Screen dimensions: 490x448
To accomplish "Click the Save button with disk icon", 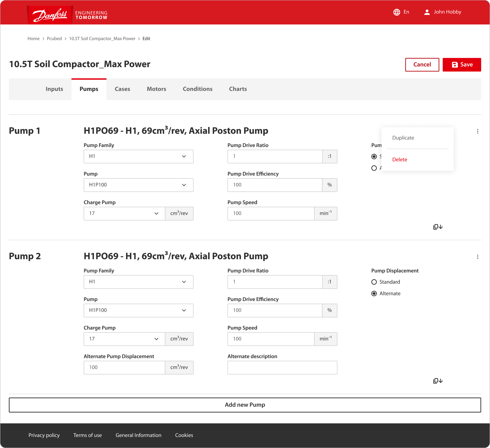I will (462, 65).
